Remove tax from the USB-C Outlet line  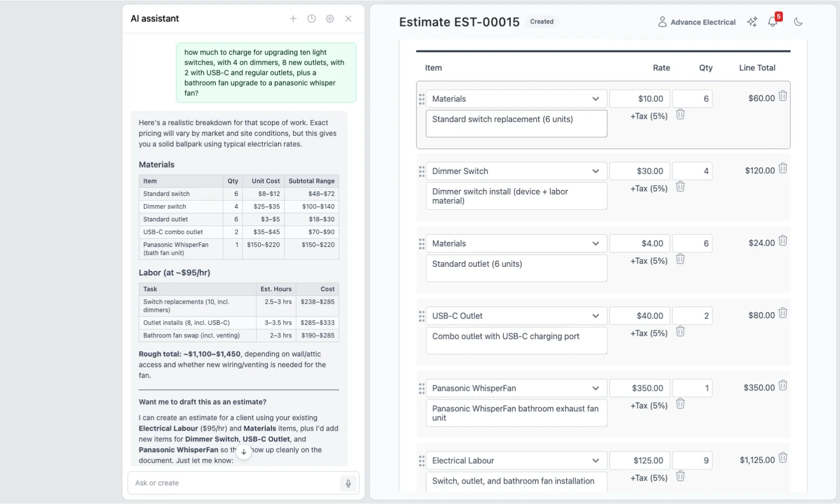point(680,331)
